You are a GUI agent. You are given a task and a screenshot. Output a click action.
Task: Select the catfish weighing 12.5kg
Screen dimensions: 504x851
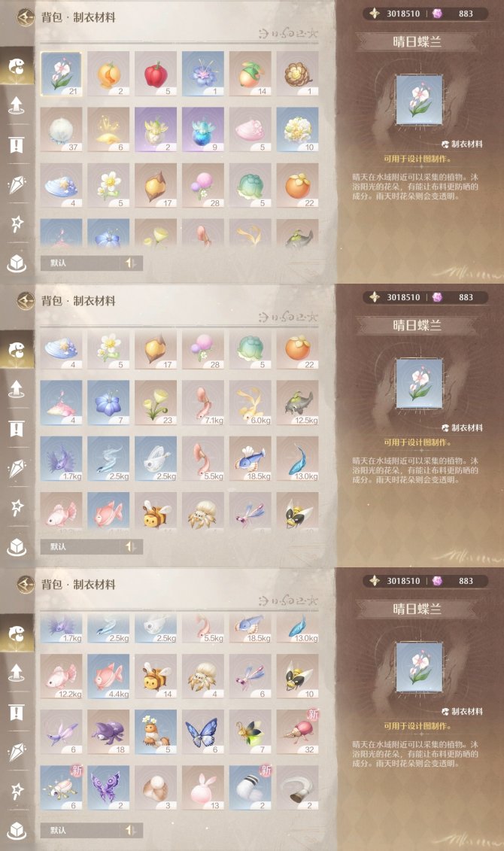tap(297, 403)
